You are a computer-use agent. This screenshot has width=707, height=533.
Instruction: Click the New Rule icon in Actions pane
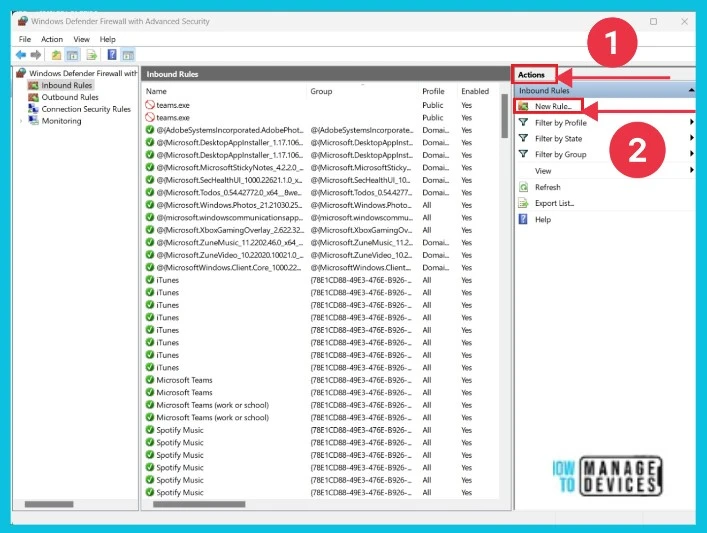pyautogui.click(x=523, y=106)
